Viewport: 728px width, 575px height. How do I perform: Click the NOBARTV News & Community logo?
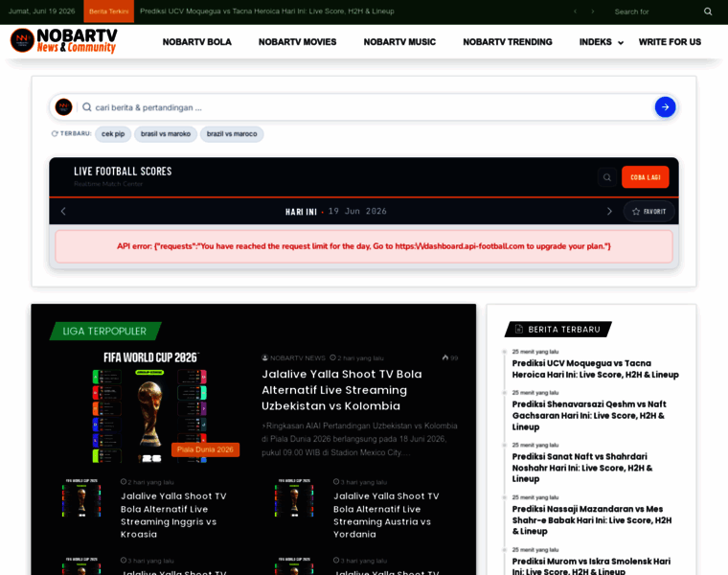(x=63, y=41)
